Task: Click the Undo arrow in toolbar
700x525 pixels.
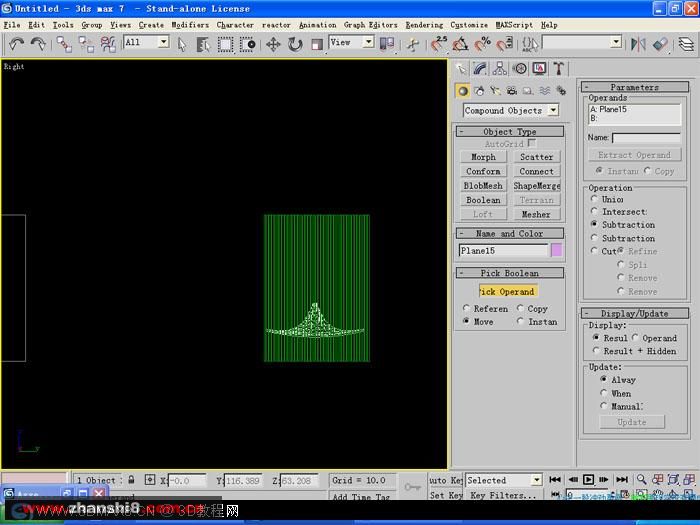Action: (17, 44)
